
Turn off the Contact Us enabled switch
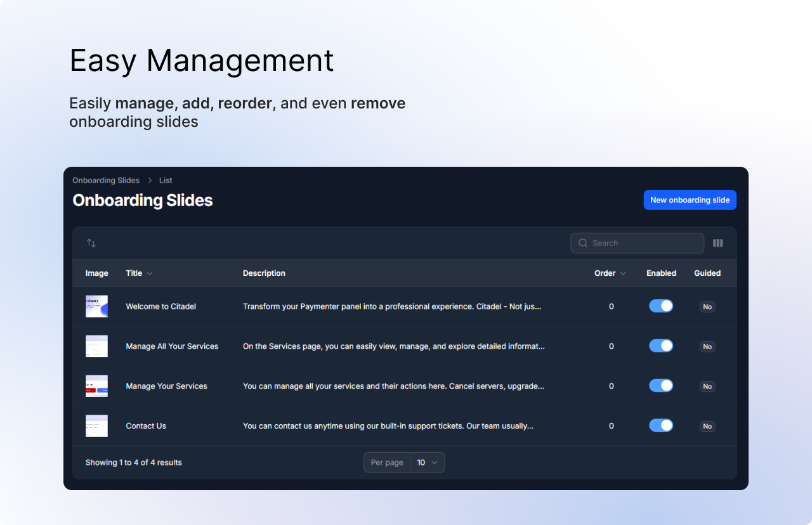tap(661, 425)
